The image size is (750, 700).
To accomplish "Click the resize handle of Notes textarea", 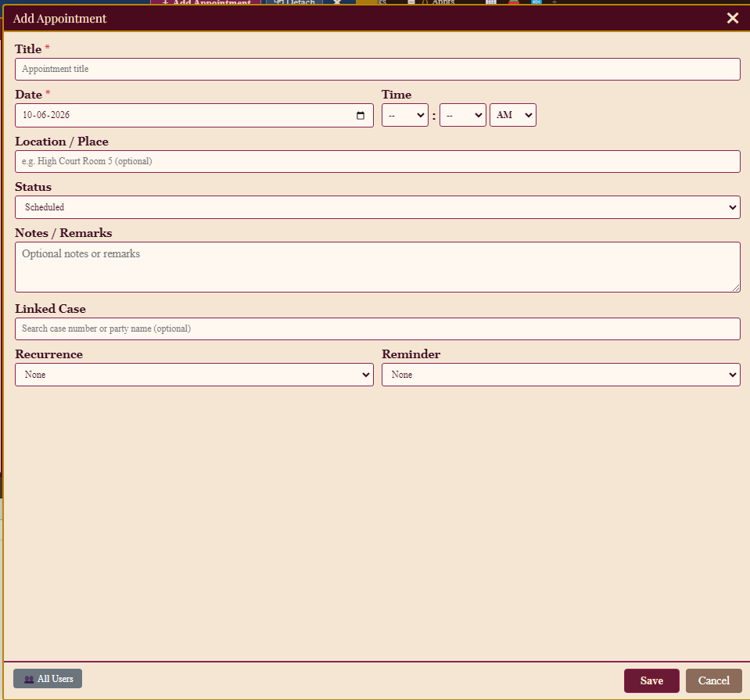I will tap(736, 288).
